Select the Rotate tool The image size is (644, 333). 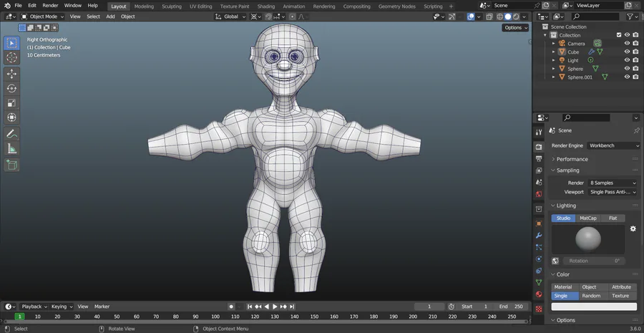click(x=11, y=88)
